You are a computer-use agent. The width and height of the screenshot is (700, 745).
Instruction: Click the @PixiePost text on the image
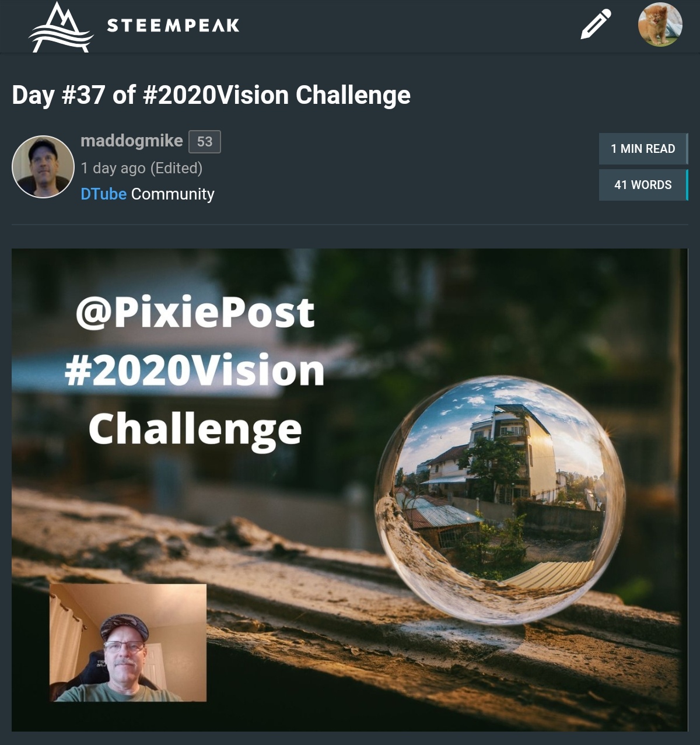pyautogui.click(x=195, y=313)
